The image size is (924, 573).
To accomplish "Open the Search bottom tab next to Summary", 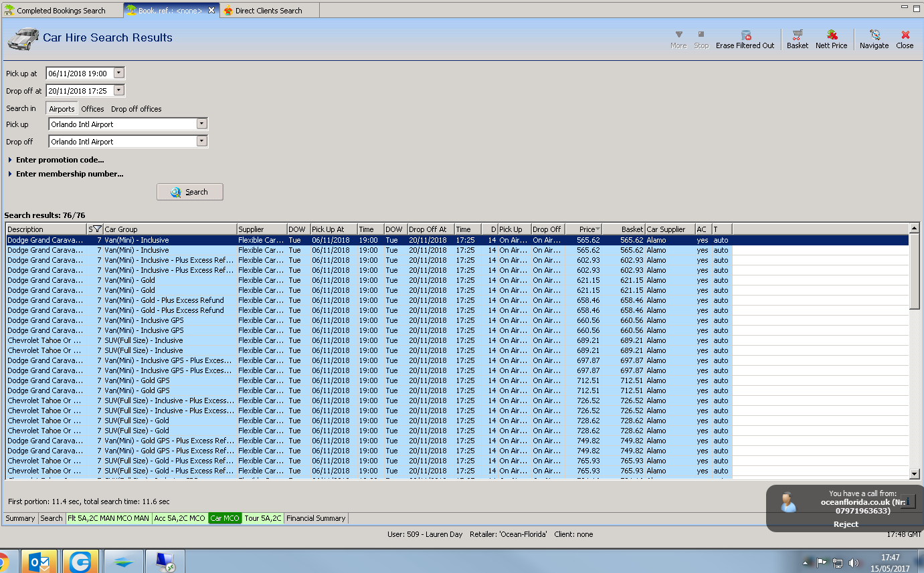I will (x=51, y=518).
